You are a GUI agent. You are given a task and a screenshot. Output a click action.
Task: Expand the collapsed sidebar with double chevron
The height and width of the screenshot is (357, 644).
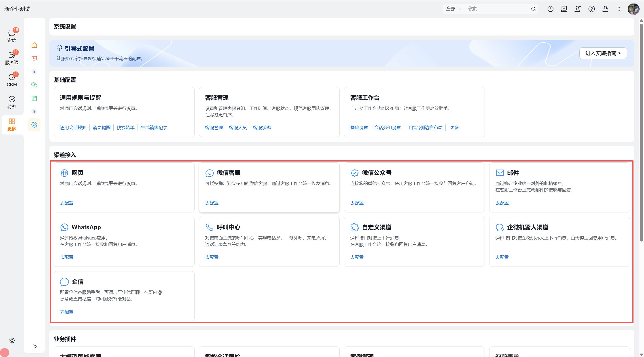(35, 346)
